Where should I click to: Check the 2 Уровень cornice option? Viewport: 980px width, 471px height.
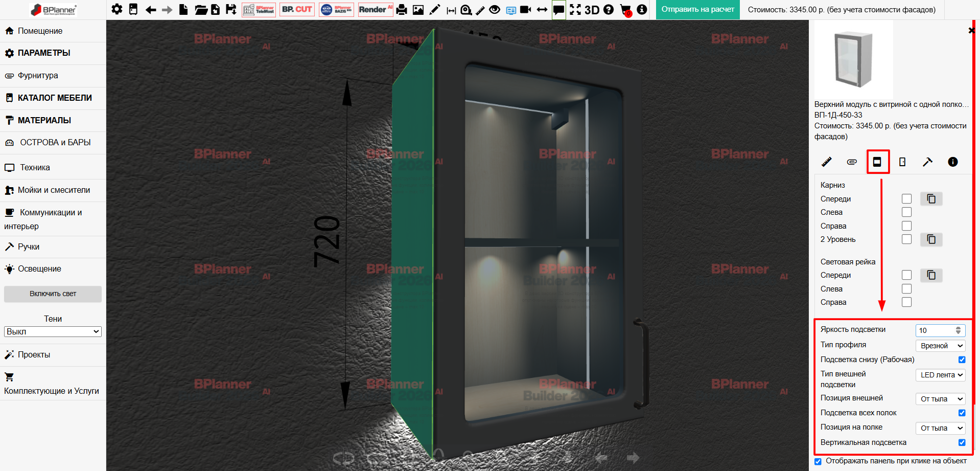[907, 239]
